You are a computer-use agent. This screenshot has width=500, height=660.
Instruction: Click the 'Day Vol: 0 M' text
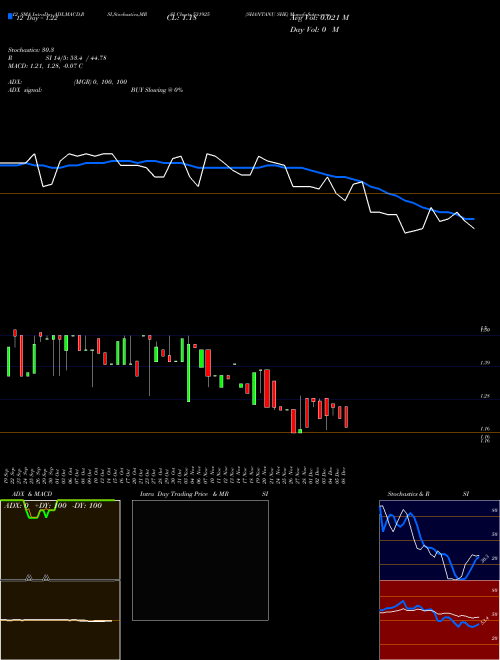click(x=314, y=30)
